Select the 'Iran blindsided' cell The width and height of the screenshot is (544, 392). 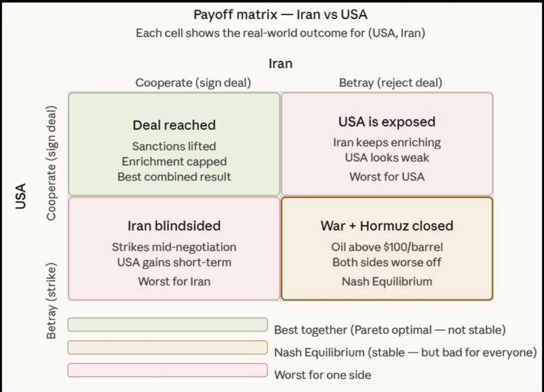[174, 248]
